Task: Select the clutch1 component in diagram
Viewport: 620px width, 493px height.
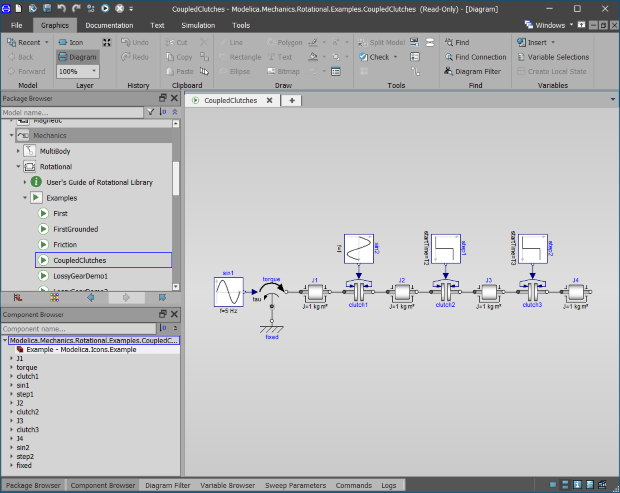Action: coord(358,291)
